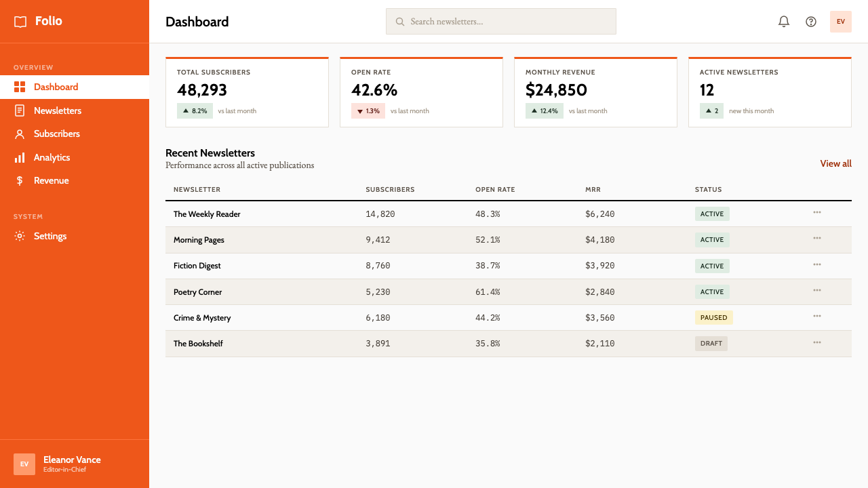Click the Settings gear icon in sidebar
Image resolution: width=868 pixels, height=488 pixels.
(20, 236)
